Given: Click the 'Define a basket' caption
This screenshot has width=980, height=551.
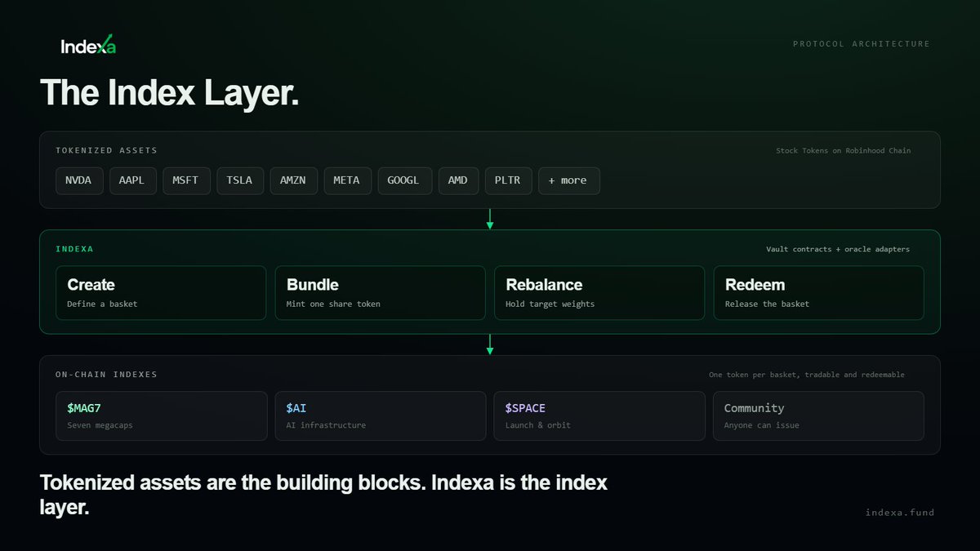Looking at the screenshot, I should coord(102,304).
